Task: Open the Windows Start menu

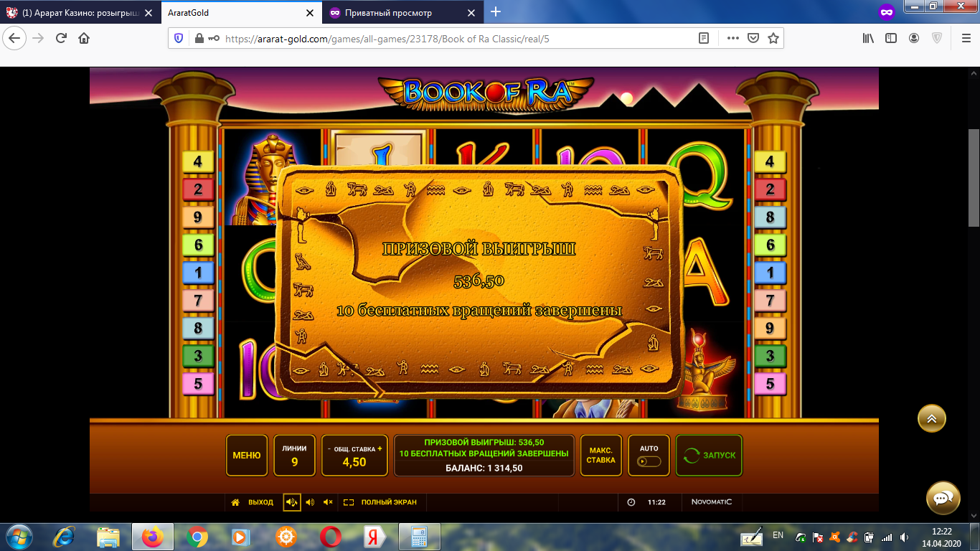Action: (x=17, y=537)
